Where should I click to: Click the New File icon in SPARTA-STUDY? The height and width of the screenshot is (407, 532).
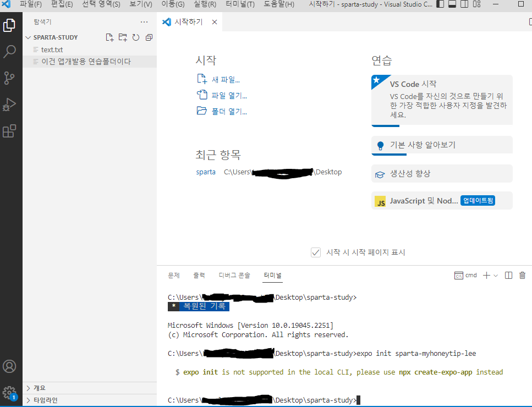[109, 37]
